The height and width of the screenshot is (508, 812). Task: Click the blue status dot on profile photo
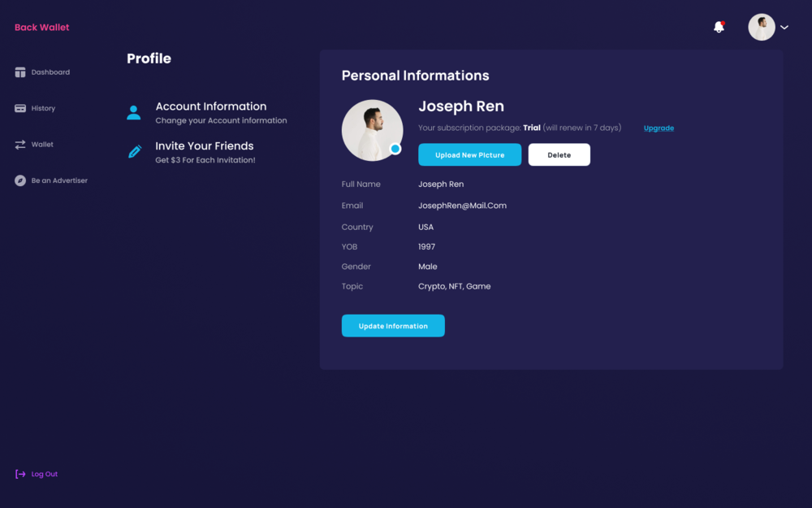click(395, 149)
